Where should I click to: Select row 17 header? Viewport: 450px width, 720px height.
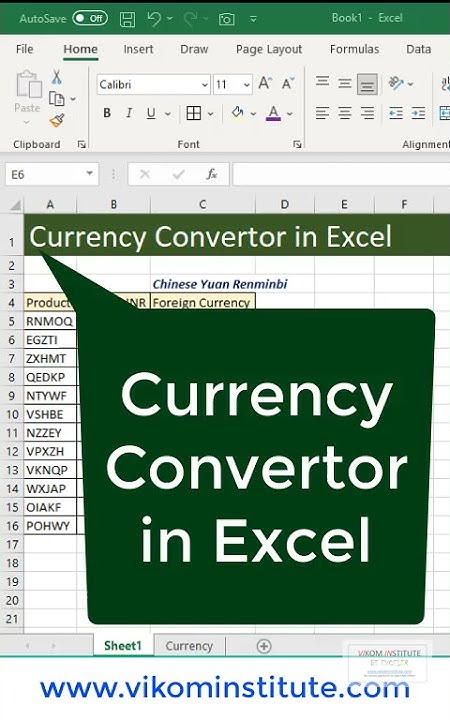point(12,545)
